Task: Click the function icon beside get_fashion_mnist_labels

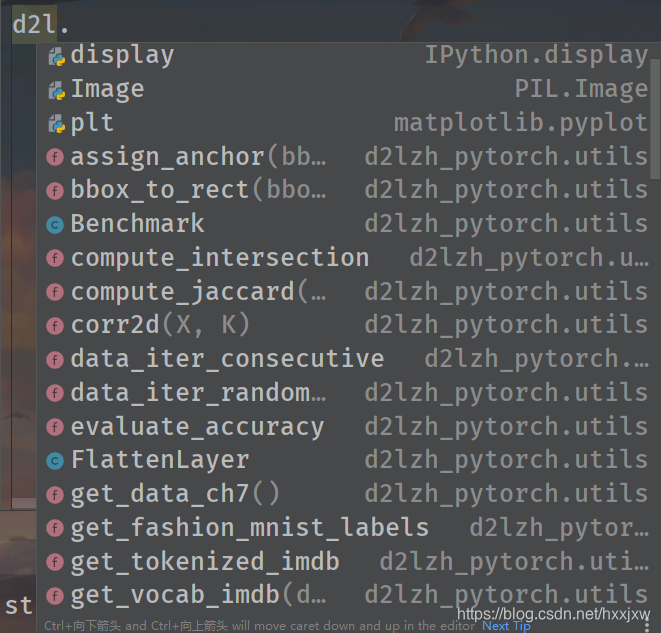Action: coord(55,528)
